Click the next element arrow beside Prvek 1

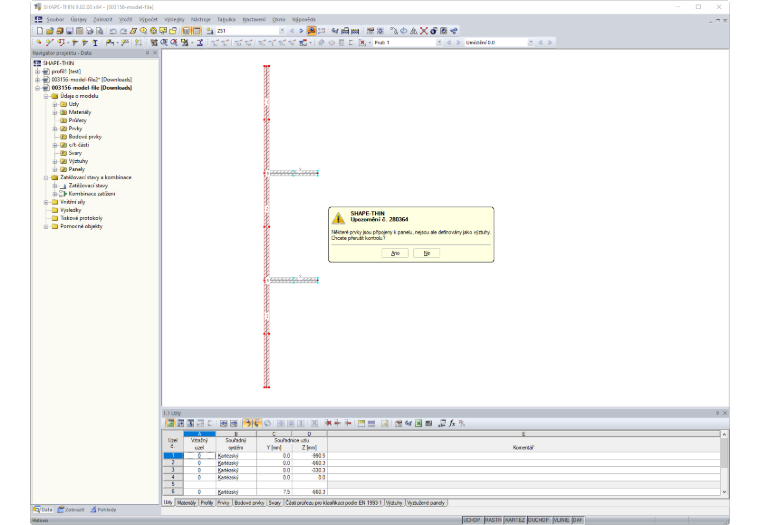click(458, 43)
